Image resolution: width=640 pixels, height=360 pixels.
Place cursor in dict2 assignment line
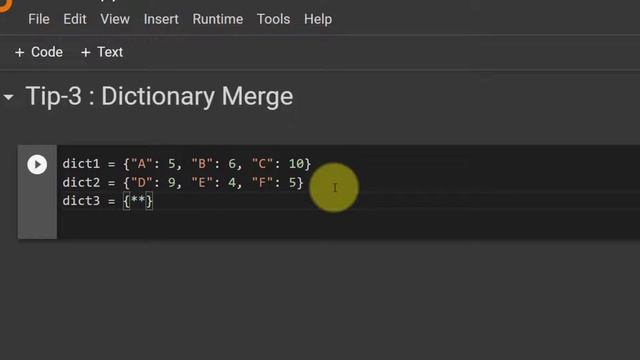coord(183,182)
